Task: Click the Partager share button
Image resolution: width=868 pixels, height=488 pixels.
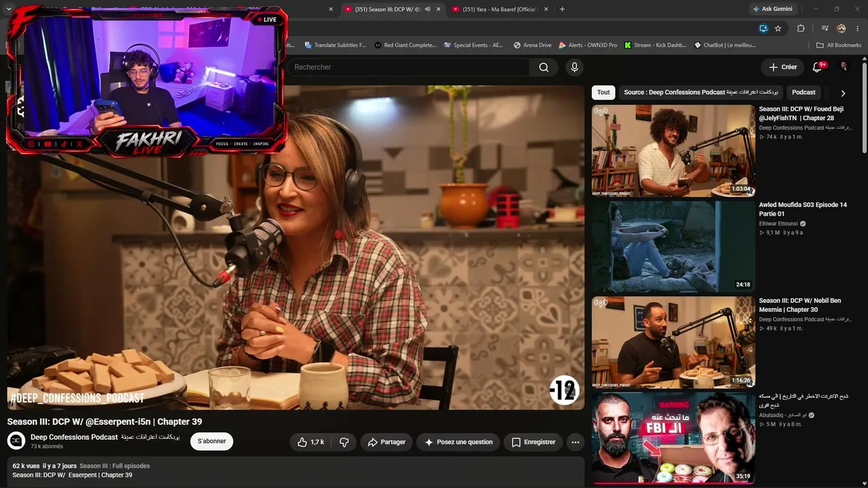Action: coord(387,442)
